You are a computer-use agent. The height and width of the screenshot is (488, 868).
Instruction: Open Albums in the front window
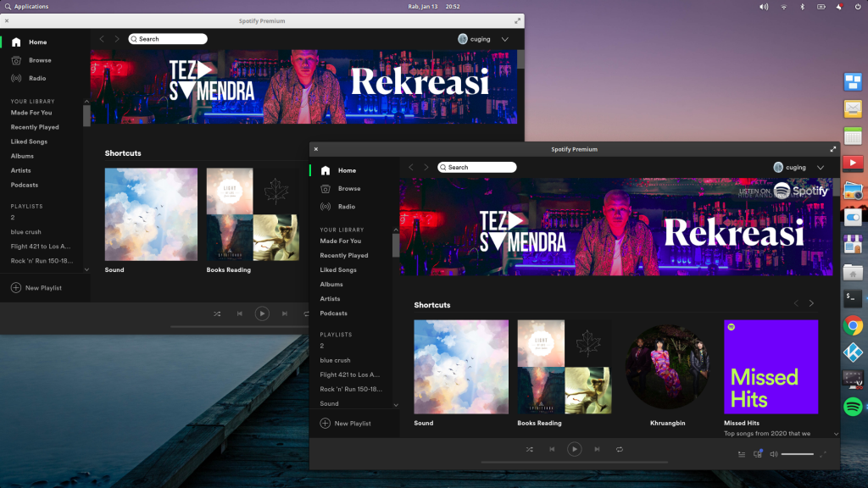pyautogui.click(x=331, y=285)
